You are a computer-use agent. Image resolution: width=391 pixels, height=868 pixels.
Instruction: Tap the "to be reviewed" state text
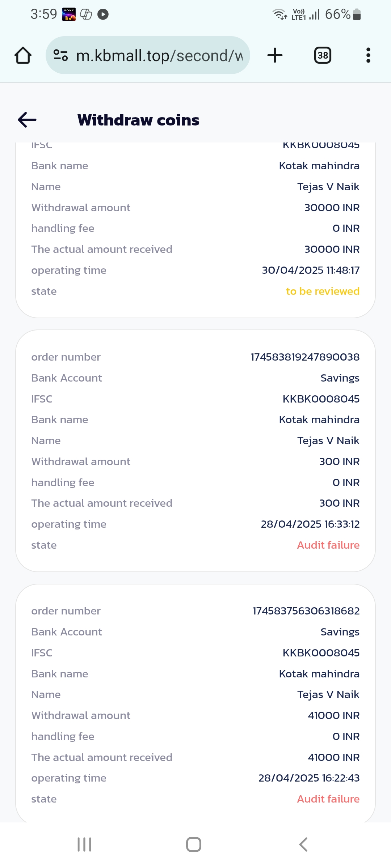point(323,291)
